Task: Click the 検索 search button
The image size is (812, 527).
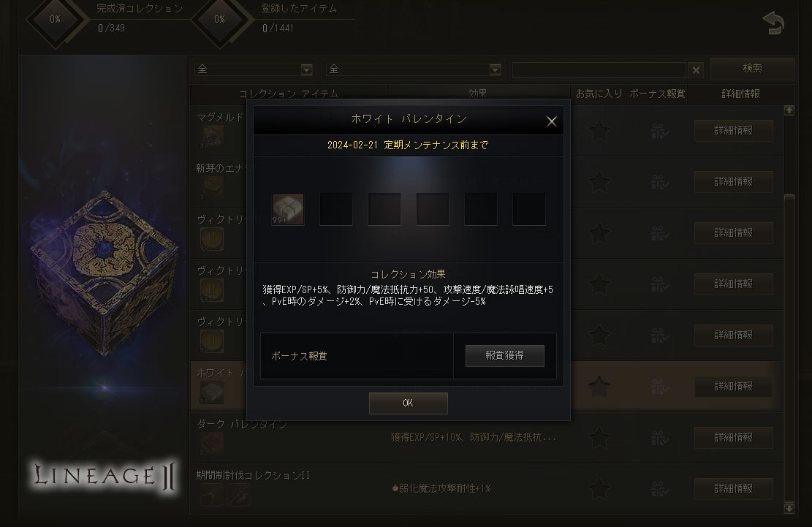Action: 753,68
